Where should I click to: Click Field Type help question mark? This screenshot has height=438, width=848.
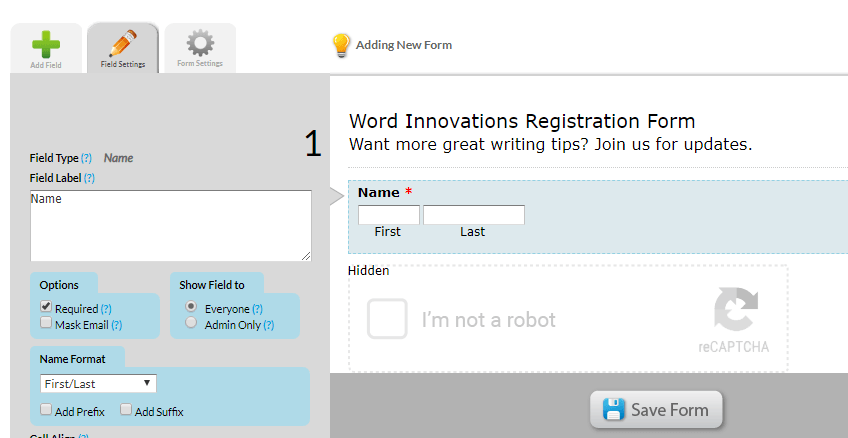click(x=87, y=158)
